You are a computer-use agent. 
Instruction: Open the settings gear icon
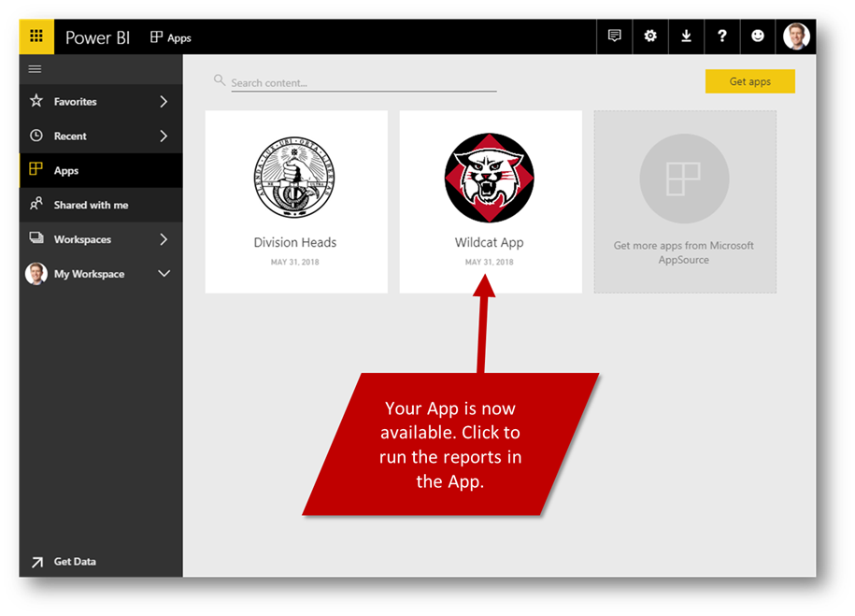(650, 36)
